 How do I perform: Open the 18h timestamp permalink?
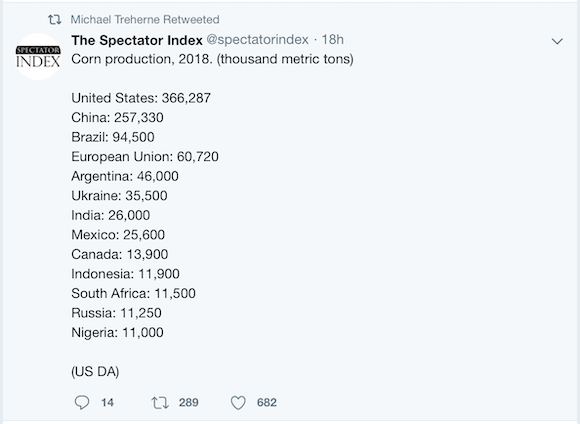click(x=333, y=40)
